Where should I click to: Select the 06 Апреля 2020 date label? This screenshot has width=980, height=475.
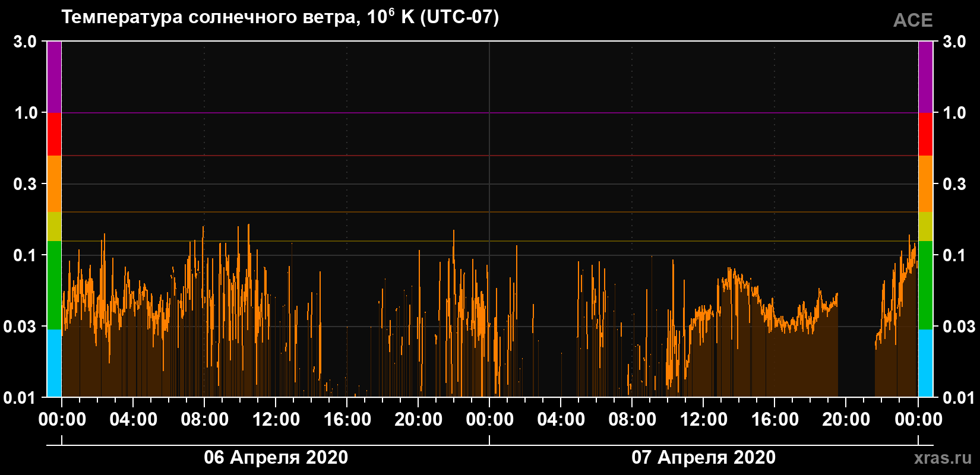coord(276,457)
